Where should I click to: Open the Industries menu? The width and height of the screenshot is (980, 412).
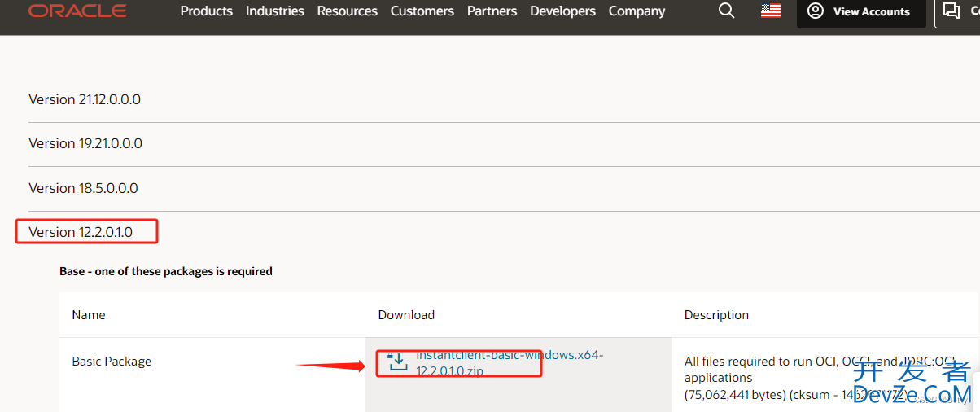[275, 11]
